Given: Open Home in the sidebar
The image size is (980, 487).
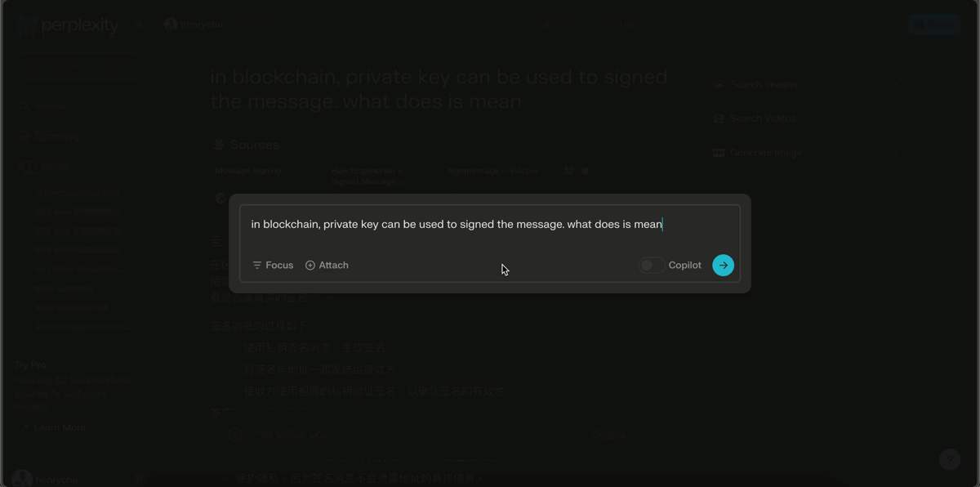Looking at the screenshot, I should tap(43, 106).
